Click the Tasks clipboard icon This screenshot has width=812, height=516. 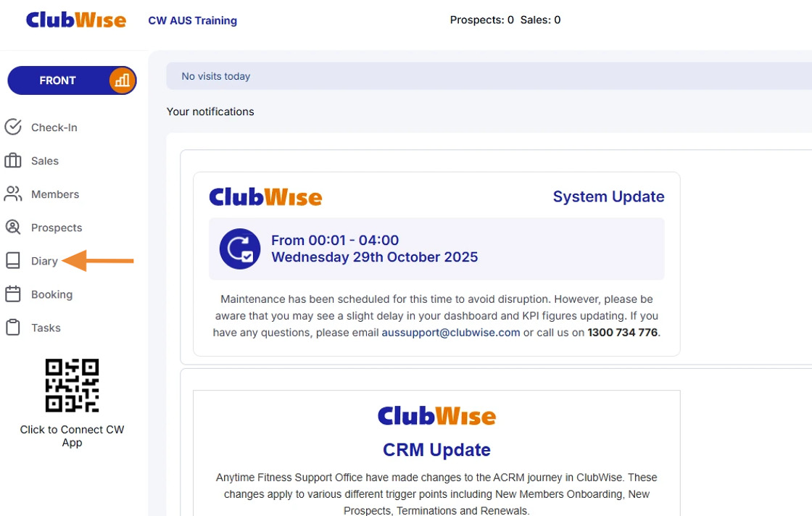(13, 328)
